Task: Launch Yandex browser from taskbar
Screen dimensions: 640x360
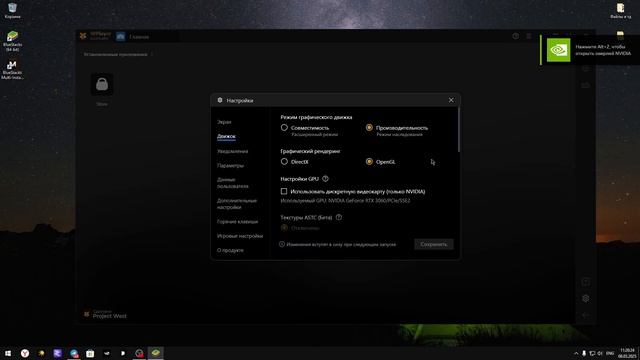Action: tap(25, 353)
